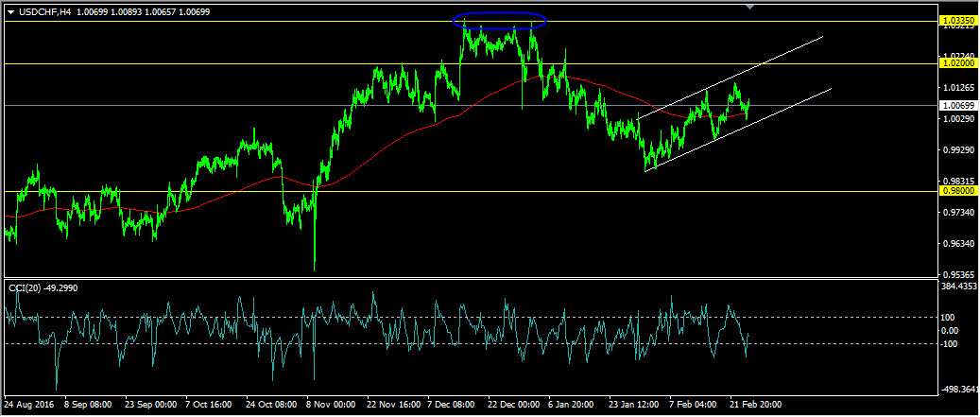Image resolution: width=980 pixels, height=417 pixels.
Task: Click the 8 Nov 00:00 time label
Action: 332,405
